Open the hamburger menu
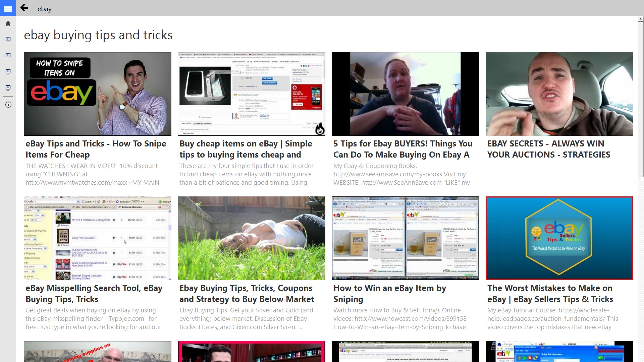 coord(8,8)
